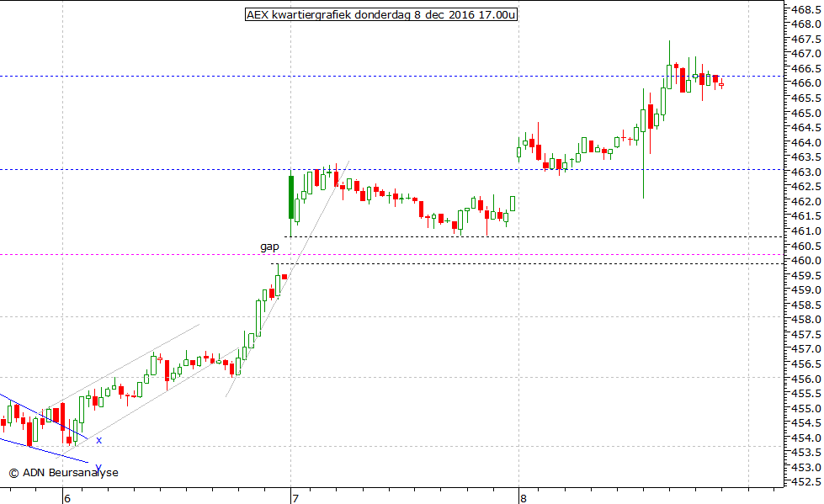Click price label 460.0 on axis
Screen dimensions: 824x504
(806, 261)
